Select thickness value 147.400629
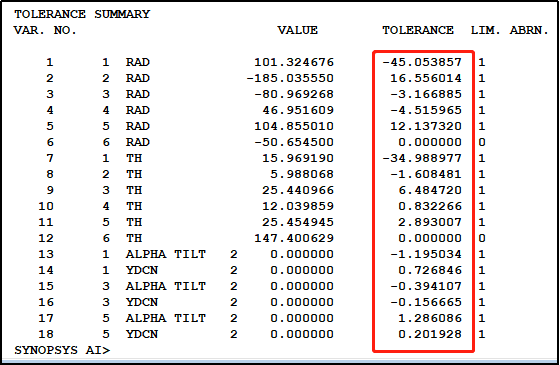560x365 pixels. coord(294,238)
